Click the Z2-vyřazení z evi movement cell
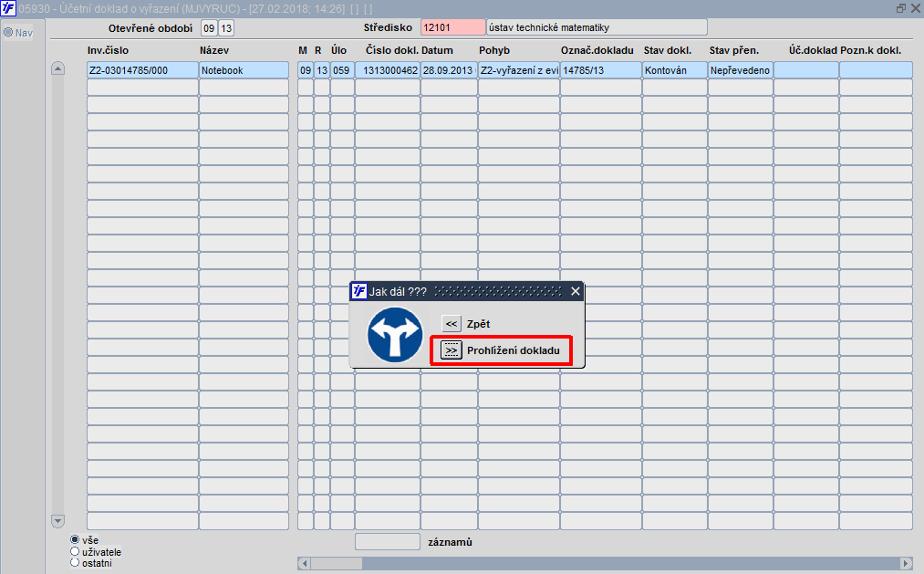 pos(519,70)
